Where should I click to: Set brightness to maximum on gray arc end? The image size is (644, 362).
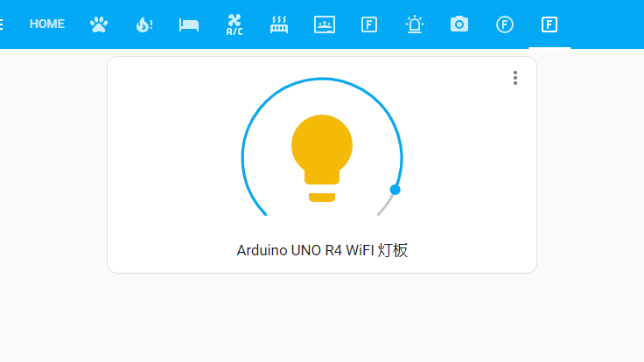(x=379, y=214)
